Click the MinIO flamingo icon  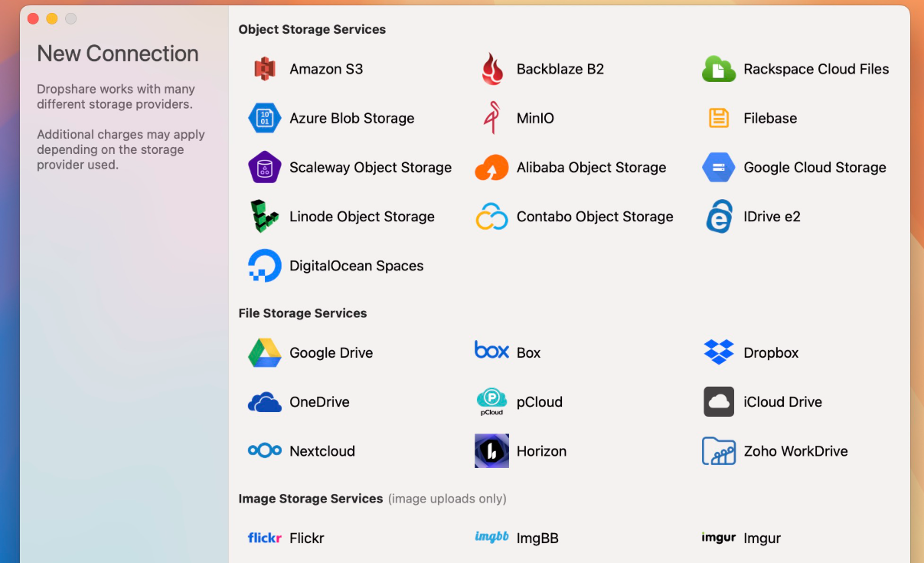[491, 118]
